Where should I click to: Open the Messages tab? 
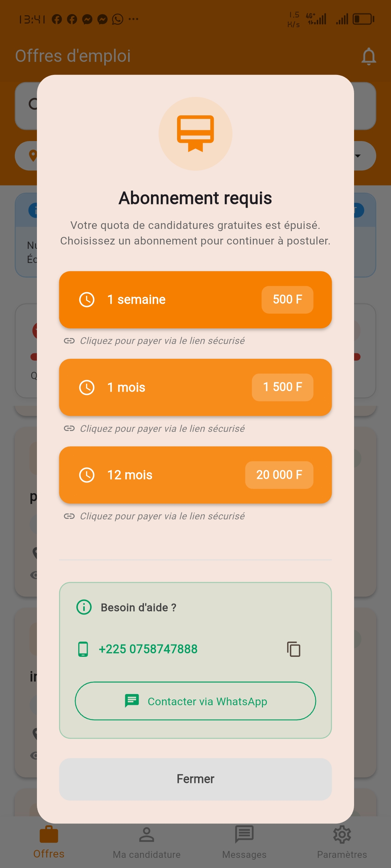point(244,843)
